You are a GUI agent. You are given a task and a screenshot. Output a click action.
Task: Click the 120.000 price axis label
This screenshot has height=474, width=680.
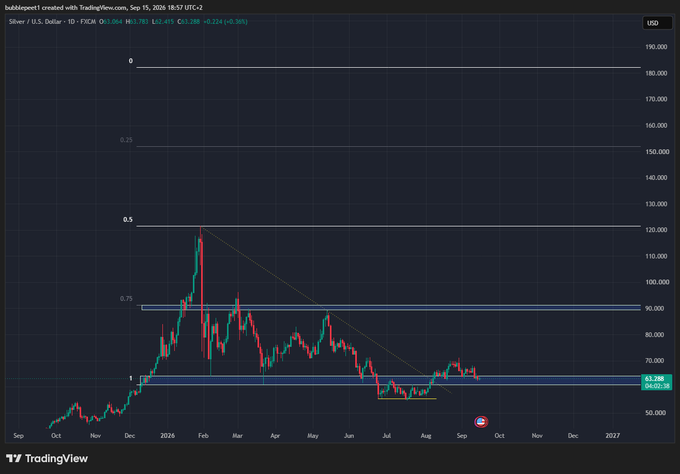(x=656, y=230)
